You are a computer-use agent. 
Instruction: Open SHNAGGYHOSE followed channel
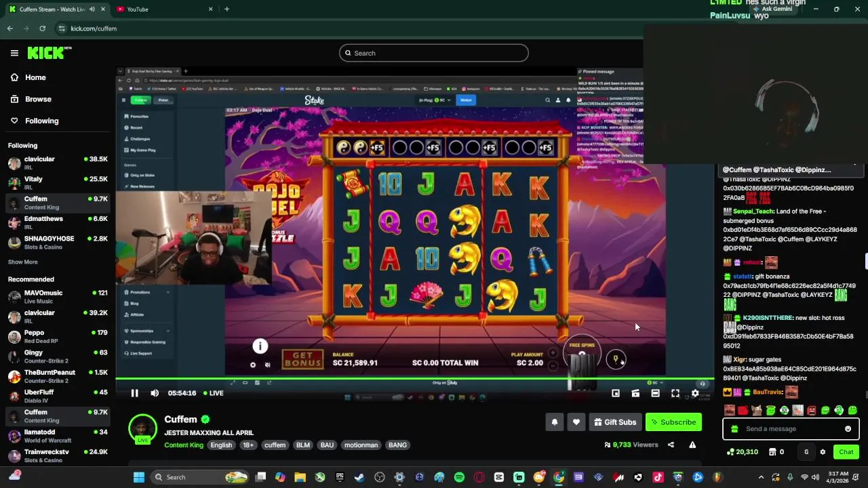point(58,242)
